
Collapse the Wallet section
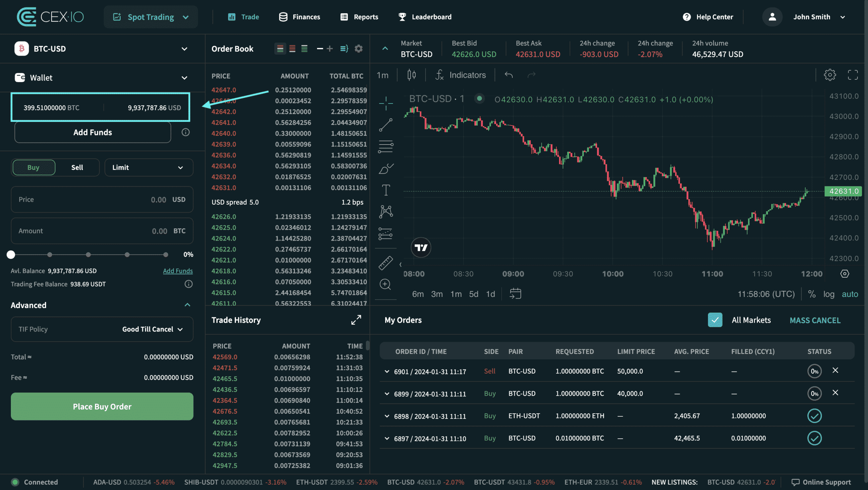click(184, 78)
